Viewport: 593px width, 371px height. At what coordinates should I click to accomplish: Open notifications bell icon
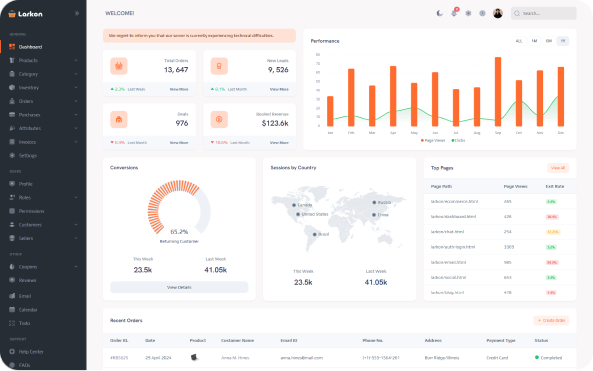click(x=454, y=13)
